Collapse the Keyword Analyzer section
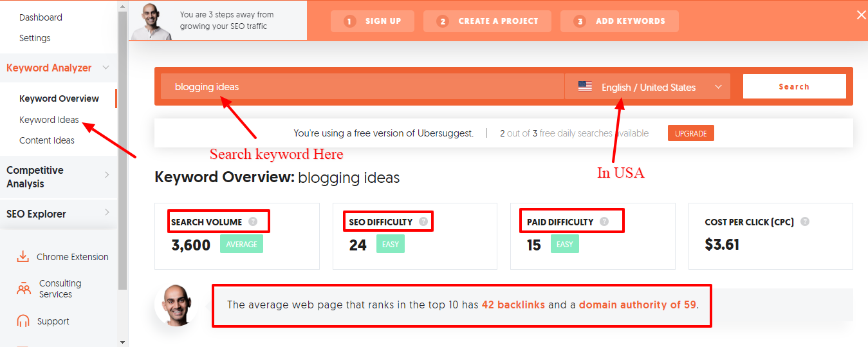This screenshot has height=347, width=868. click(x=106, y=68)
